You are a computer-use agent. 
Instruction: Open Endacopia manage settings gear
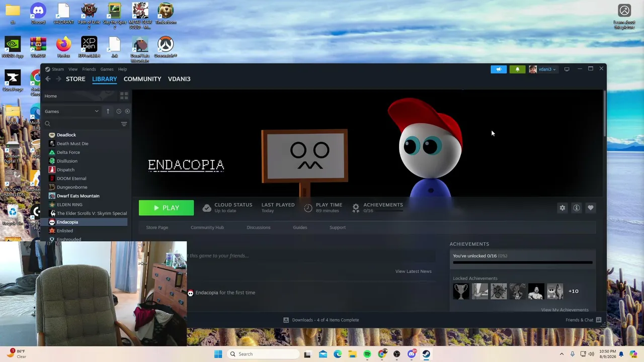point(562,208)
